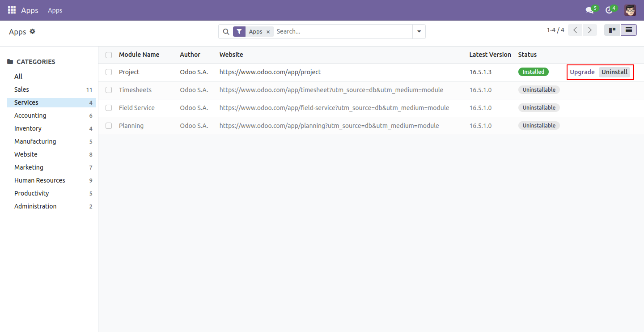Select the Services category

pyautogui.click(x=51, y=102)
